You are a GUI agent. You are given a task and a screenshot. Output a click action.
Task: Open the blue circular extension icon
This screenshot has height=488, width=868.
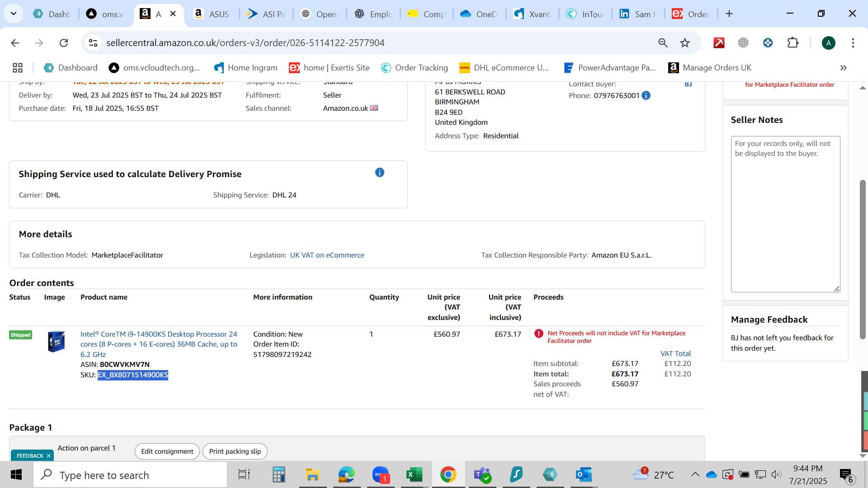[768, 43]
